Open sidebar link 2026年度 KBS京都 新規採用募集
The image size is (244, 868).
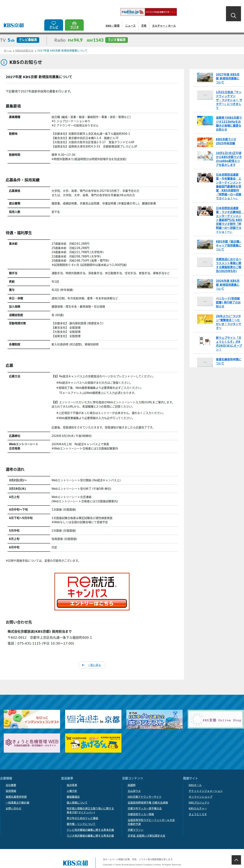(228, 285)
